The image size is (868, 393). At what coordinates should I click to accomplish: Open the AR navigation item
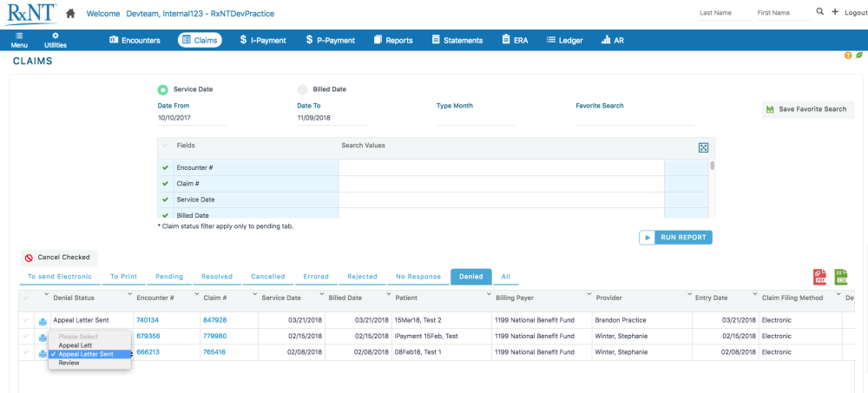tap(612, 41)
